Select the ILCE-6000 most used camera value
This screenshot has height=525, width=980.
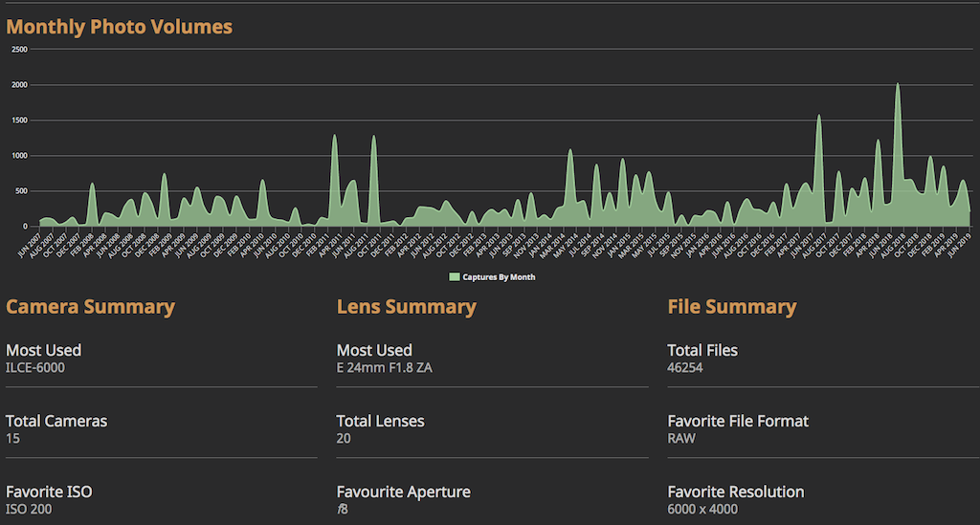coord(35,367)
